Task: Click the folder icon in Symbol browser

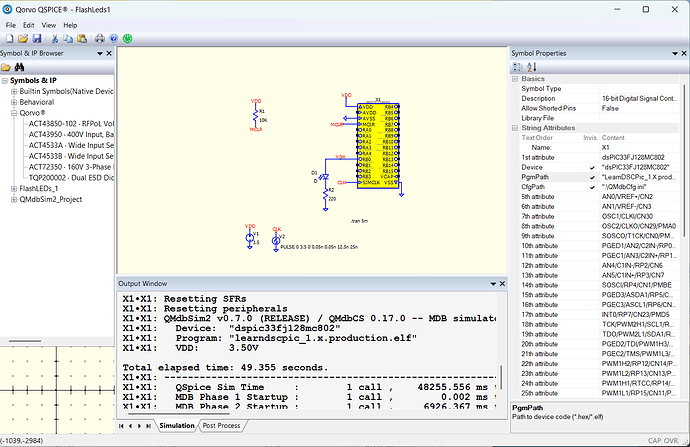Action: (x=6, y=67)
